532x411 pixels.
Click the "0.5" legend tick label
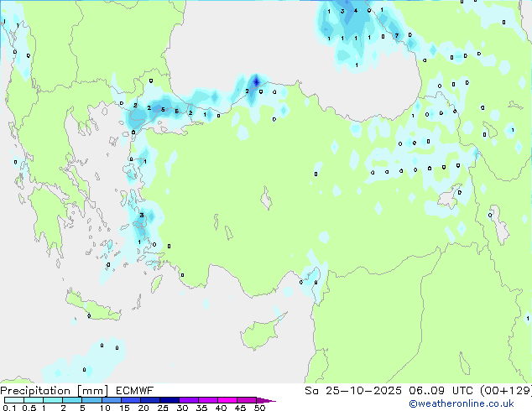tap(29, 408)
